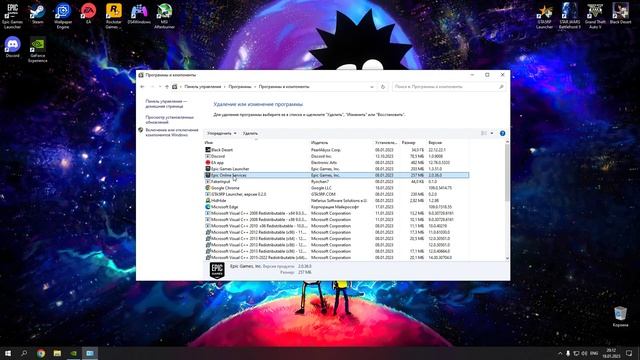Select EA app row in the list
Viewport: 640px width, 360px height.
[x=336, y=162]
